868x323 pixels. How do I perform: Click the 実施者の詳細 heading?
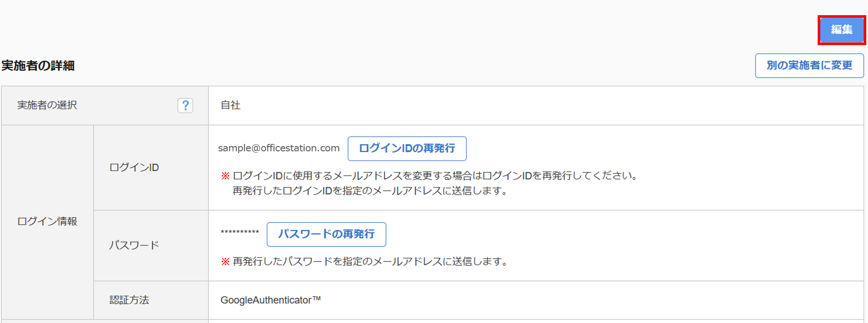(38, 66)
